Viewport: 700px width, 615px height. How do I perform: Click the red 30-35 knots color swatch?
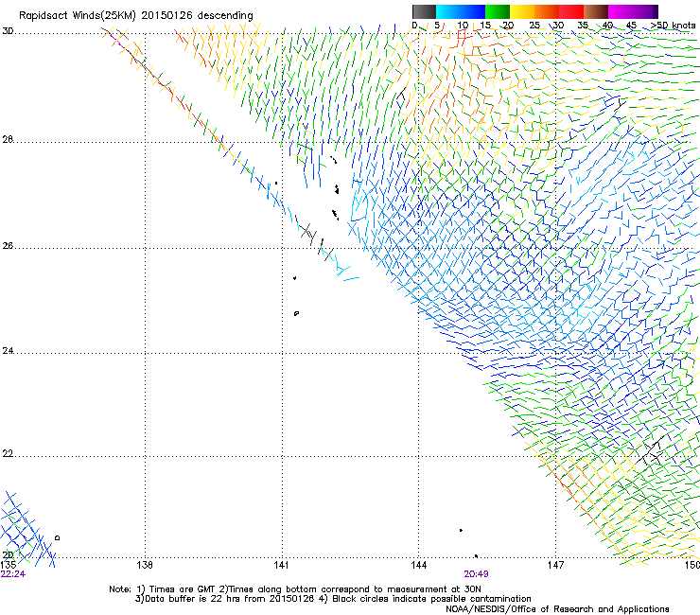[x=571, y=11]
